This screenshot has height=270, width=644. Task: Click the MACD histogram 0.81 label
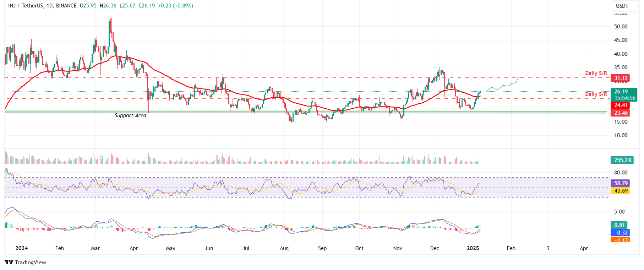[x=619, y=225]
